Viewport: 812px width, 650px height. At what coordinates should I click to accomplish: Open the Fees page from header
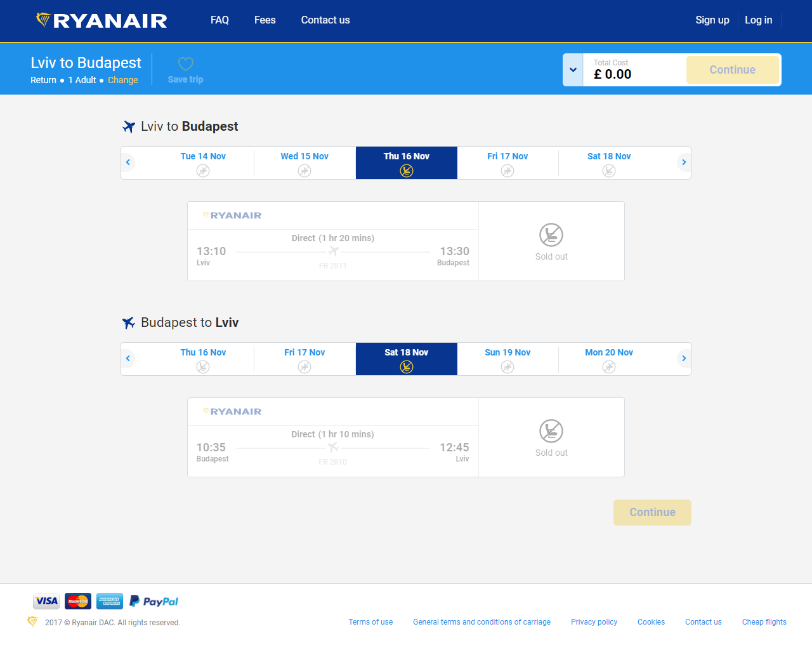pyautogui.click(x=265, y=20)
